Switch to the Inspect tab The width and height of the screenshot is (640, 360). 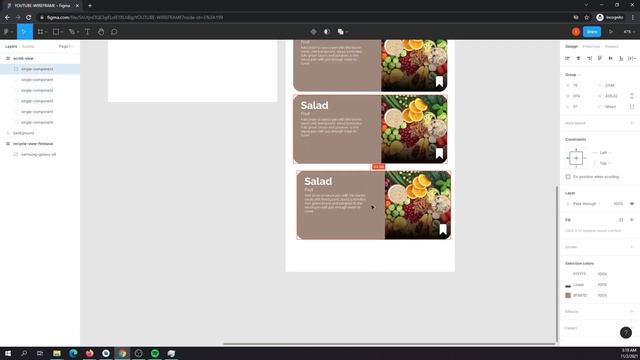(611, 47)
